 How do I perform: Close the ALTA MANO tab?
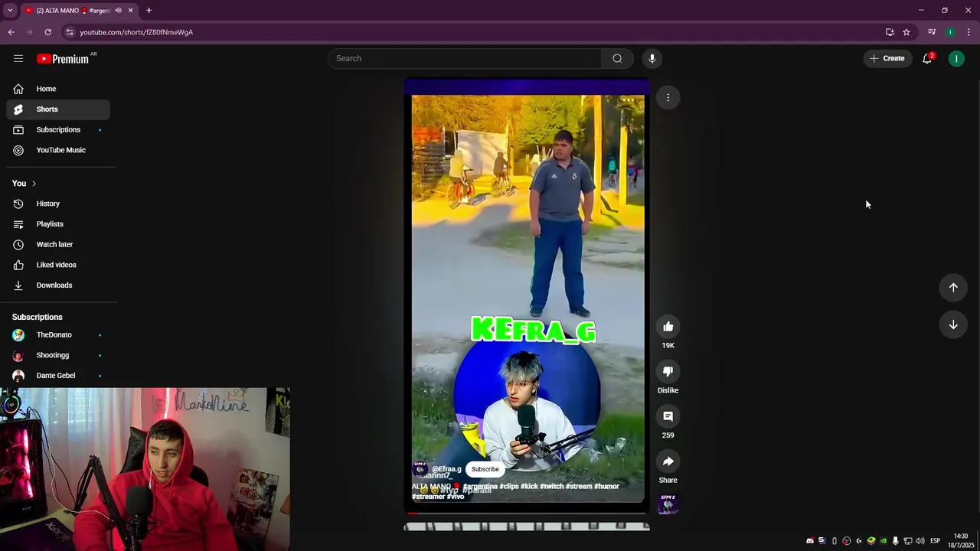[130, 10]
